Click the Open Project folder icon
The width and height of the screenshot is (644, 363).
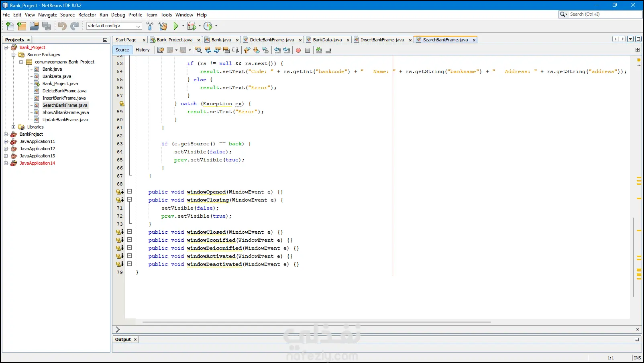click(x=34, y=26)
